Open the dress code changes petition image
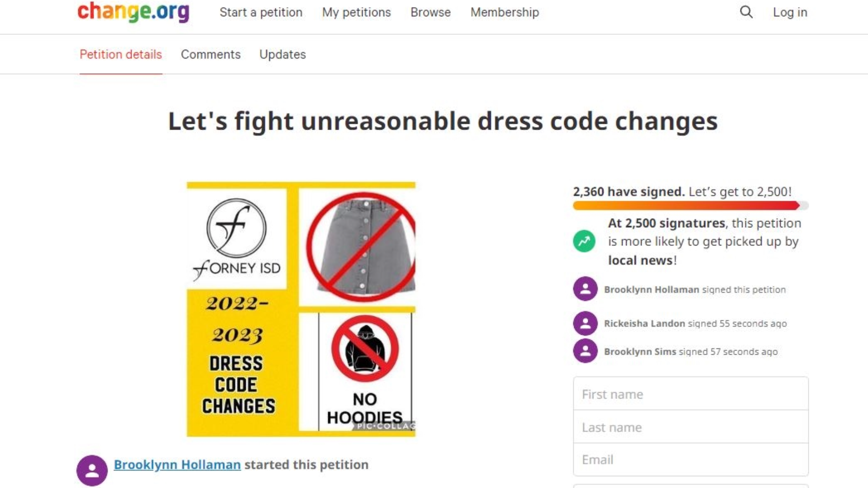The image size is (868, 488). (x=301, y=309)
